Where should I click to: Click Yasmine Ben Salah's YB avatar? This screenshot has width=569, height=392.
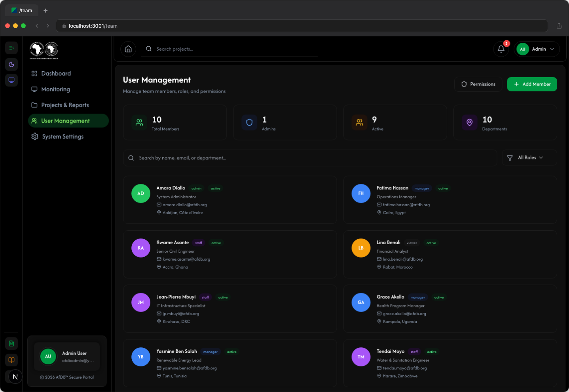pos(141,357)
